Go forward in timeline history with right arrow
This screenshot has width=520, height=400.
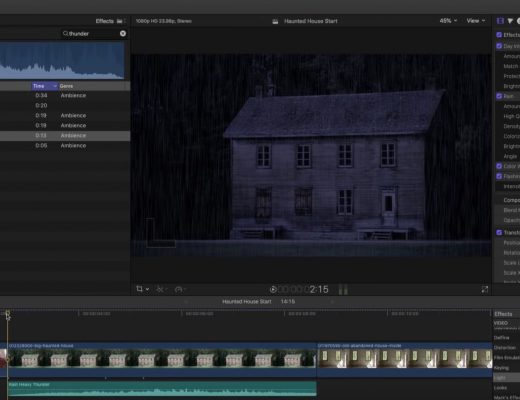(332, 302)
